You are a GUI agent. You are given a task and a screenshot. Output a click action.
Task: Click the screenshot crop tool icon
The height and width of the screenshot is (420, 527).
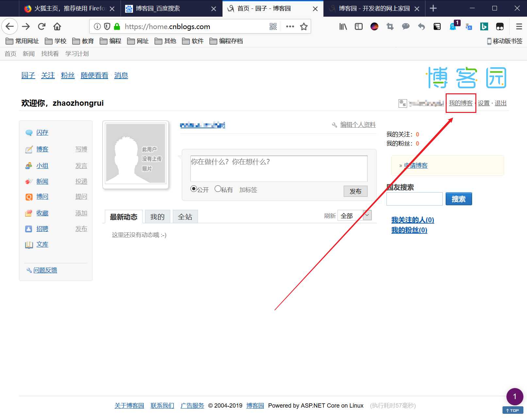(390, 26)
